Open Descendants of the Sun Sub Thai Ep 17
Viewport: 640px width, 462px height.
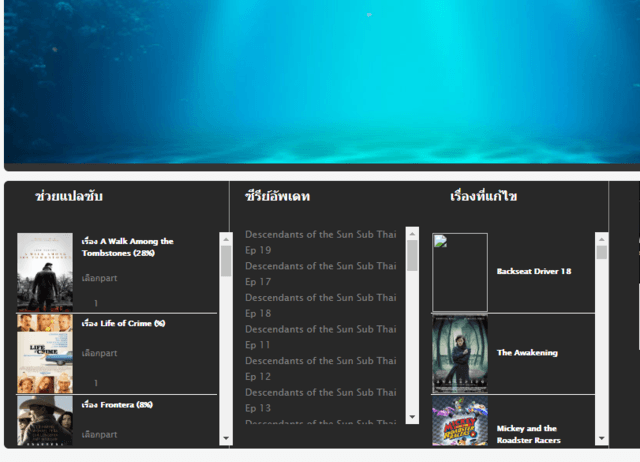tap(321, 274)
